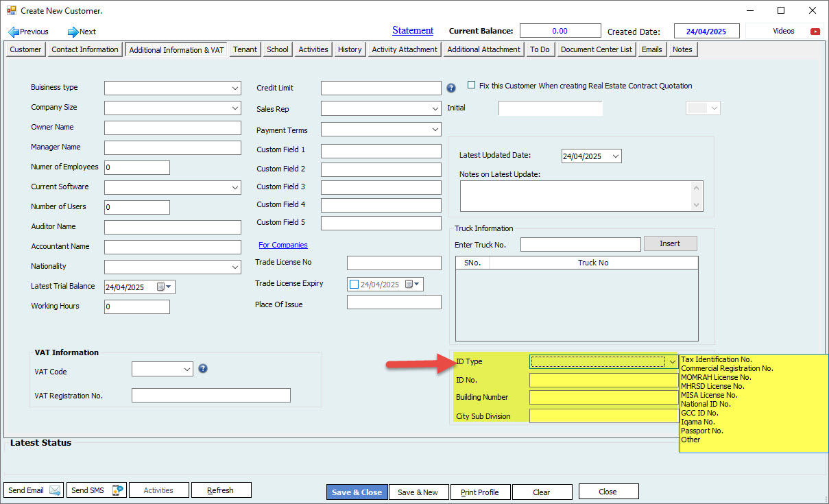This screenshot has width=829, height=504.
Task: Expand the Current Software dropdown
Action: click(235, 188)
